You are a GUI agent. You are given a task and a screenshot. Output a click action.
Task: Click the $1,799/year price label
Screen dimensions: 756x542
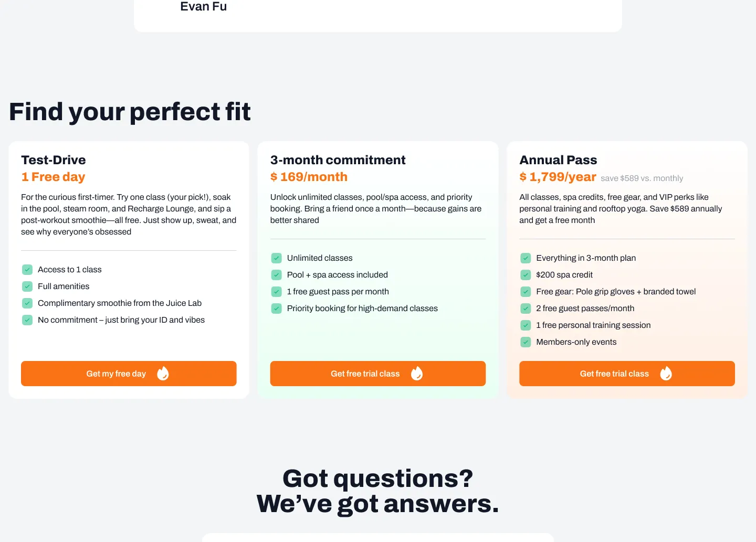click(x=558, y=177)
